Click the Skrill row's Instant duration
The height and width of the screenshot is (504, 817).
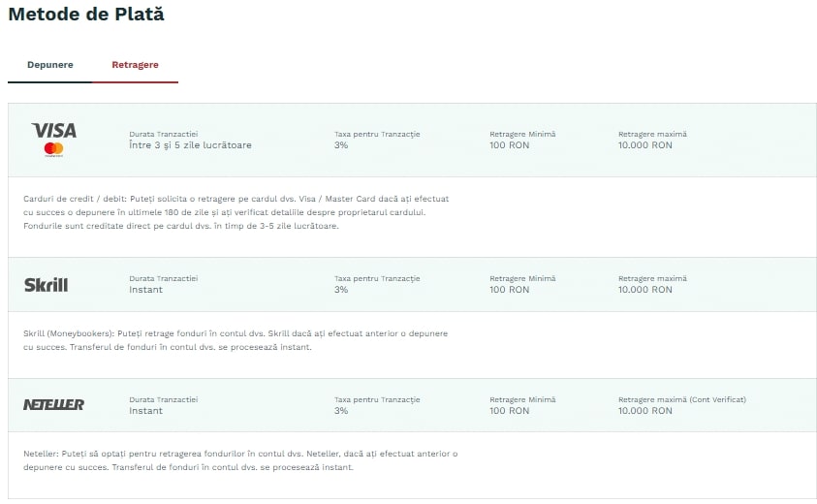tap(146, 290)
